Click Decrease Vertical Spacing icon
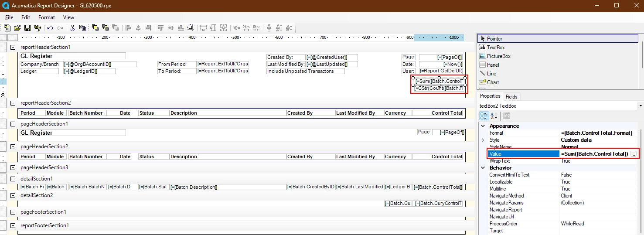This screenshot has height=235, width=644. [x=289, y=27]
